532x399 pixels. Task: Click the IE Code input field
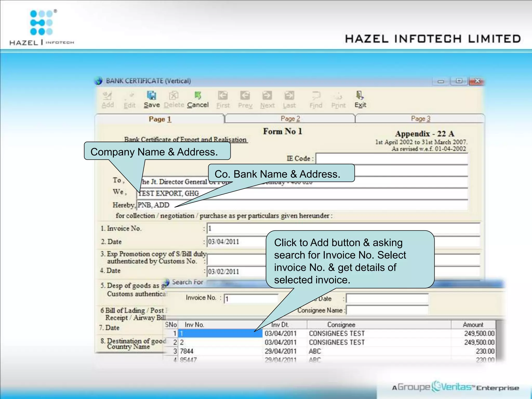[x=391, y=158]
